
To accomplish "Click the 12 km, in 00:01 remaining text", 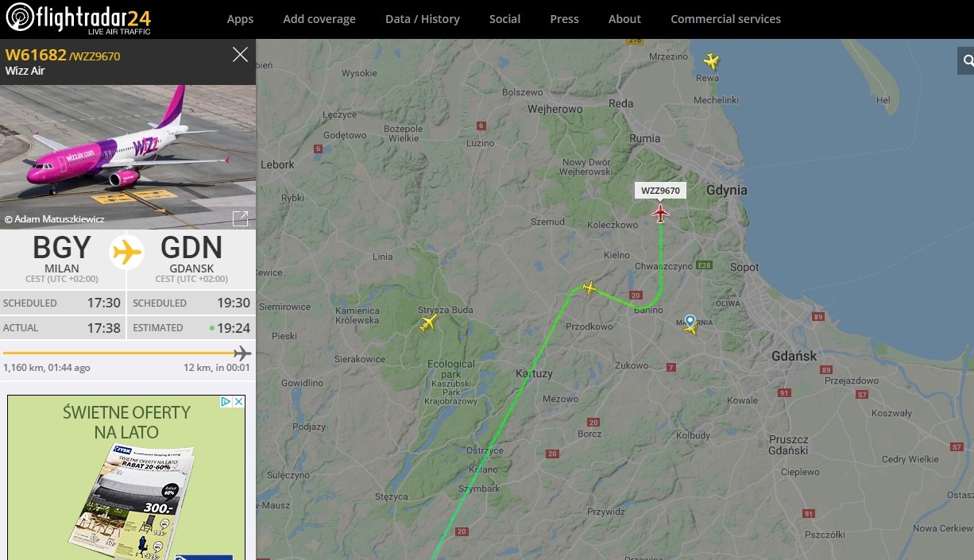I will pyautogui.click(x=217, y=368).
